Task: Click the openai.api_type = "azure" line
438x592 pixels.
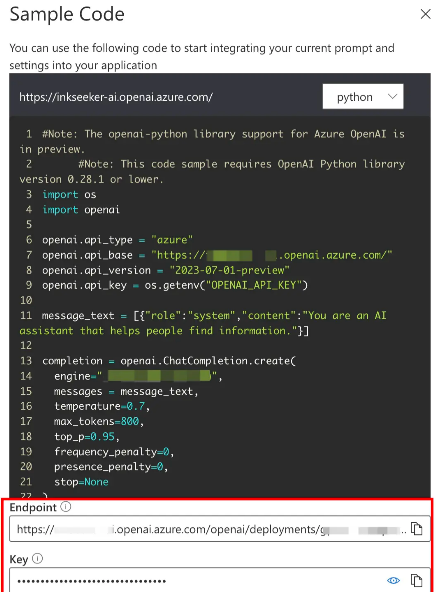Action: tap(117, 240)
